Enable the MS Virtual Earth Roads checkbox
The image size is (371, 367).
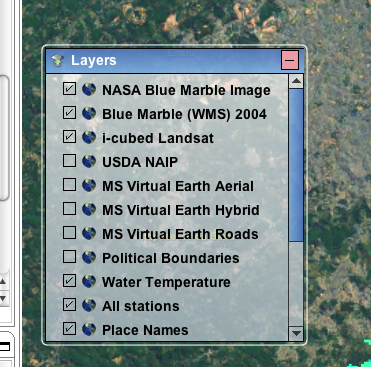pos(69,233)
